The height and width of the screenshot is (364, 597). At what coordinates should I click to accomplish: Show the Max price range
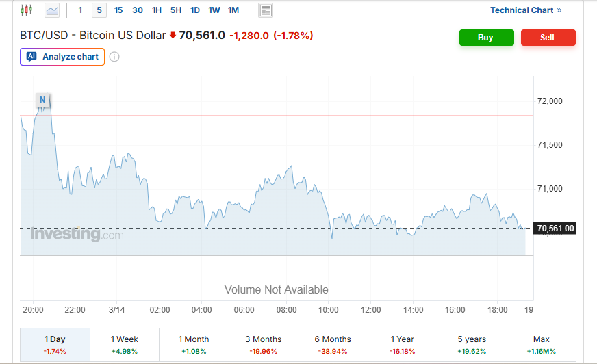point(541,345)
